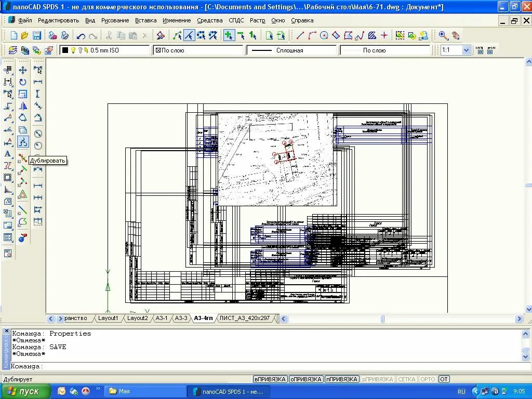Switch to the ЛИСТ_А3_420x297 tab
Viewport: 532px width, 399px height.
coord(244,318)
